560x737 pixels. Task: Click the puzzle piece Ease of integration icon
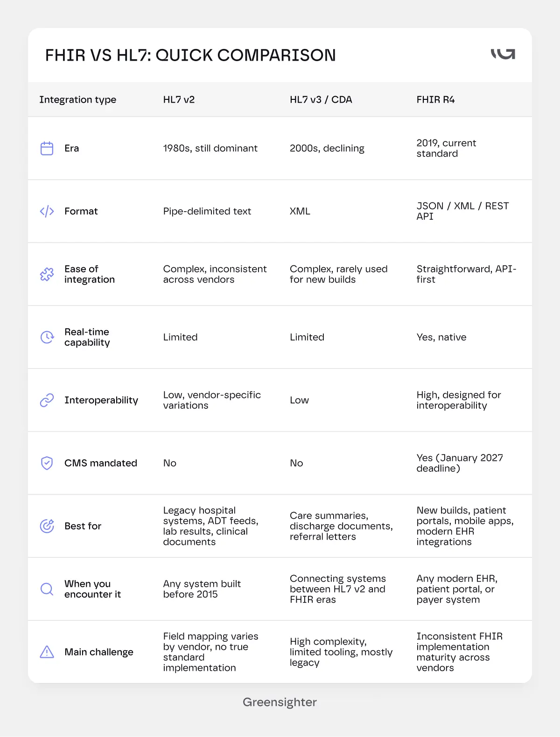tap(47, 274)
